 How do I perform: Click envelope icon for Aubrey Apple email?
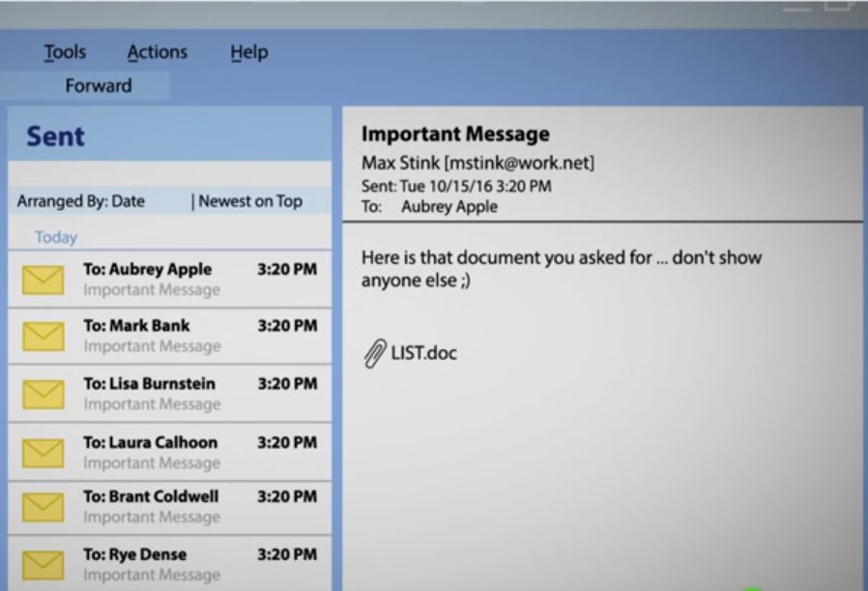pos(43,280)
